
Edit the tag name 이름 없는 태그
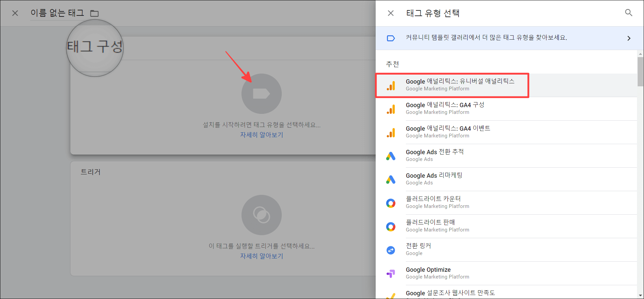57,13
